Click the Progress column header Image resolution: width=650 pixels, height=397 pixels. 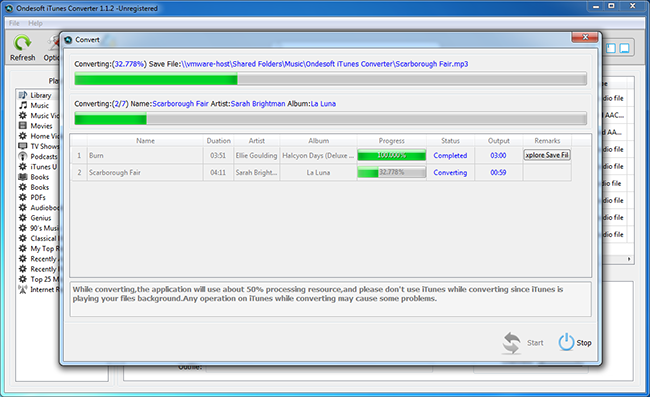pyautogui.click(x=392, y=141)
